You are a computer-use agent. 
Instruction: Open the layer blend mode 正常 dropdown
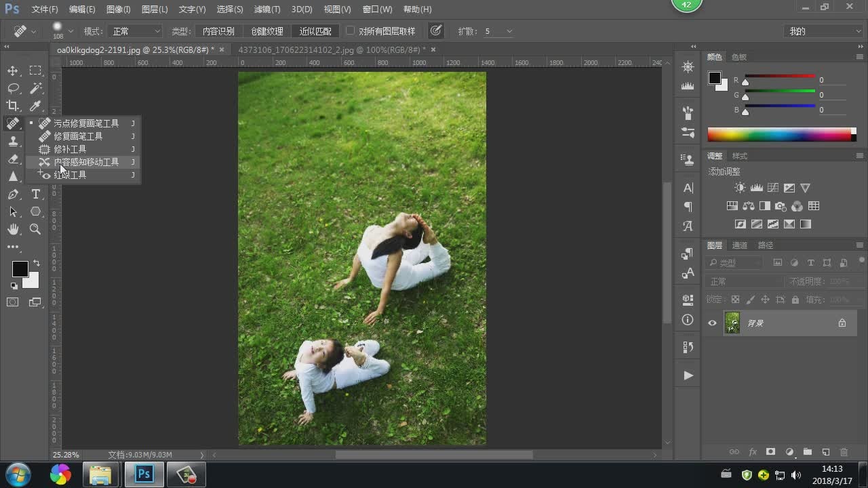click(x=744, y=281)
